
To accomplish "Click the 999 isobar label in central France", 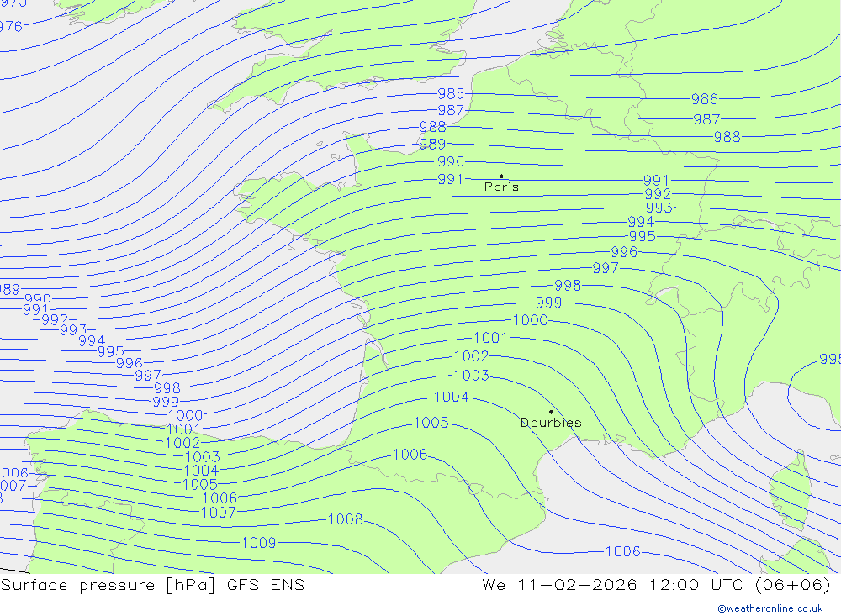I will click(548, 303).
